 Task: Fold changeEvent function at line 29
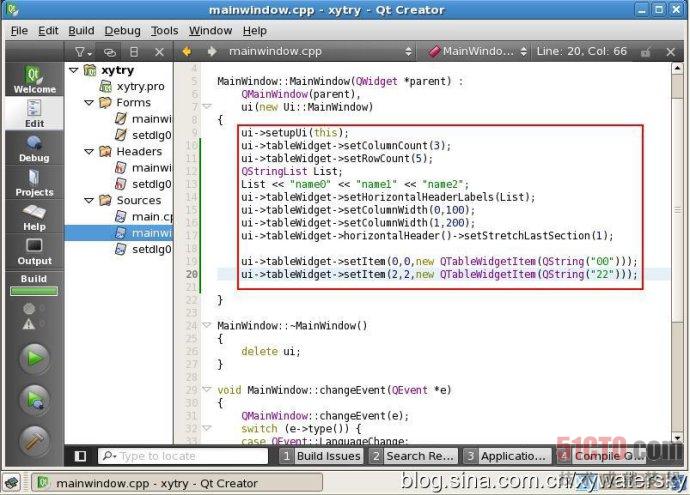[x=207, y=389]
